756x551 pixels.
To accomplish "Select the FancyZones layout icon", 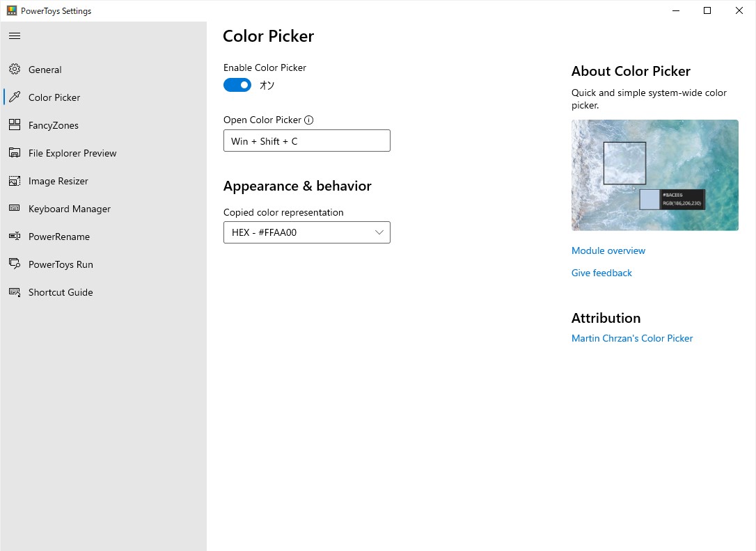I will (15, 125).
